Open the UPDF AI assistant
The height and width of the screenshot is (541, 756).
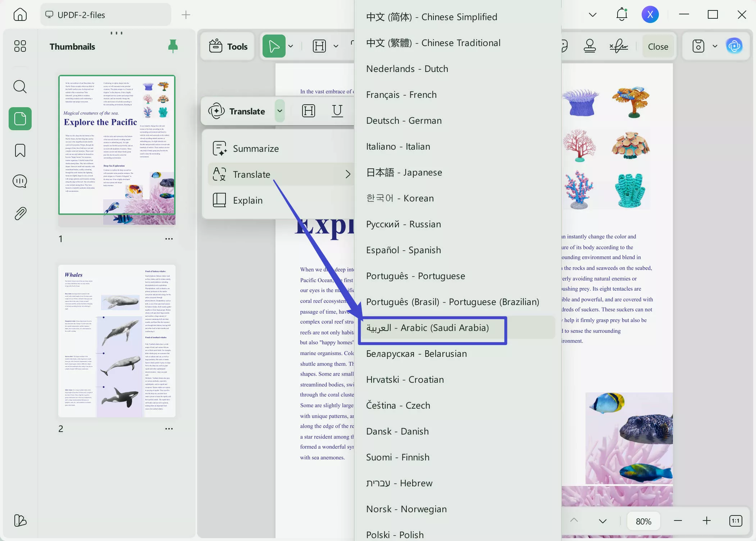(x=735, y=46)
